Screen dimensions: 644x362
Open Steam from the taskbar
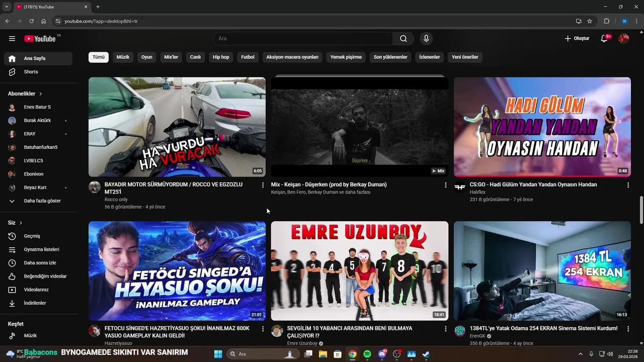tap(426, 354)
